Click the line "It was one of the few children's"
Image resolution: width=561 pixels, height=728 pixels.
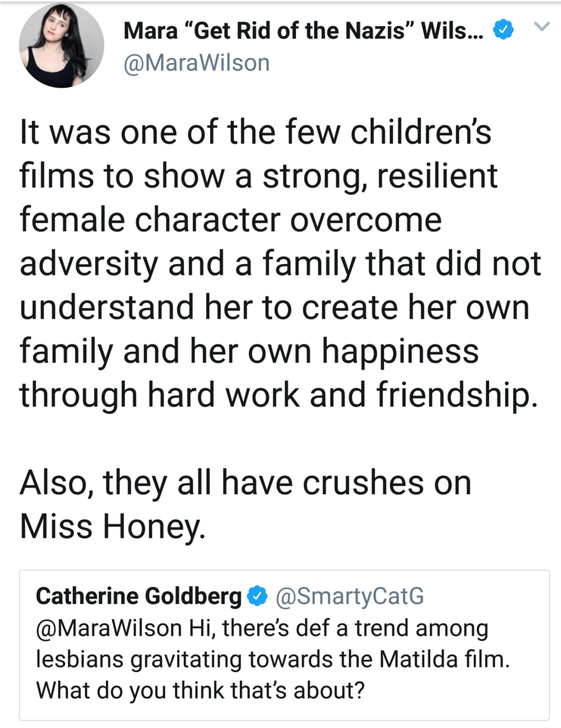[255, 132]
